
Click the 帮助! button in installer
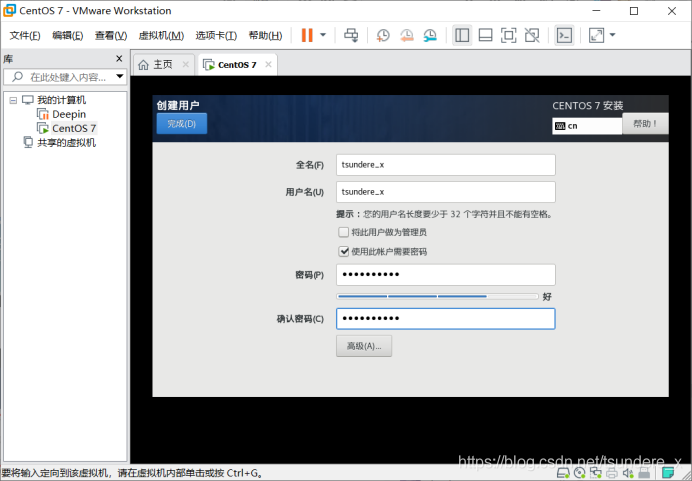point(645,124)
